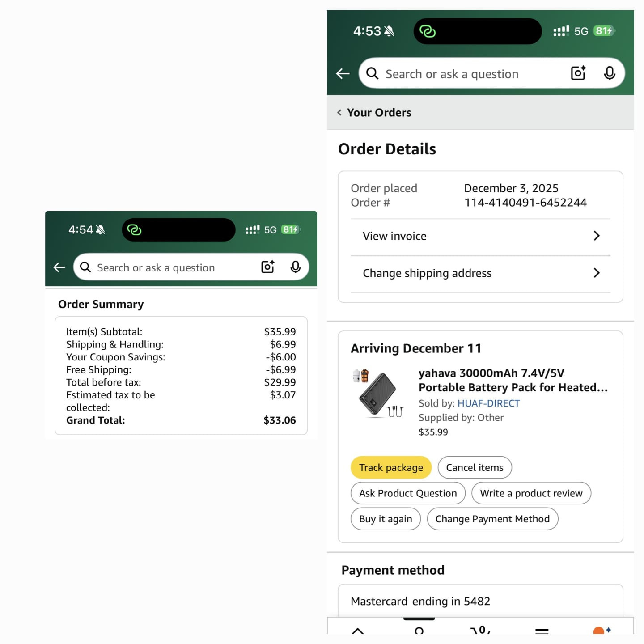Viewport: 644px width, 644px height.
Task: Tap the green link icon in right dynamic island
Action: 428,31
